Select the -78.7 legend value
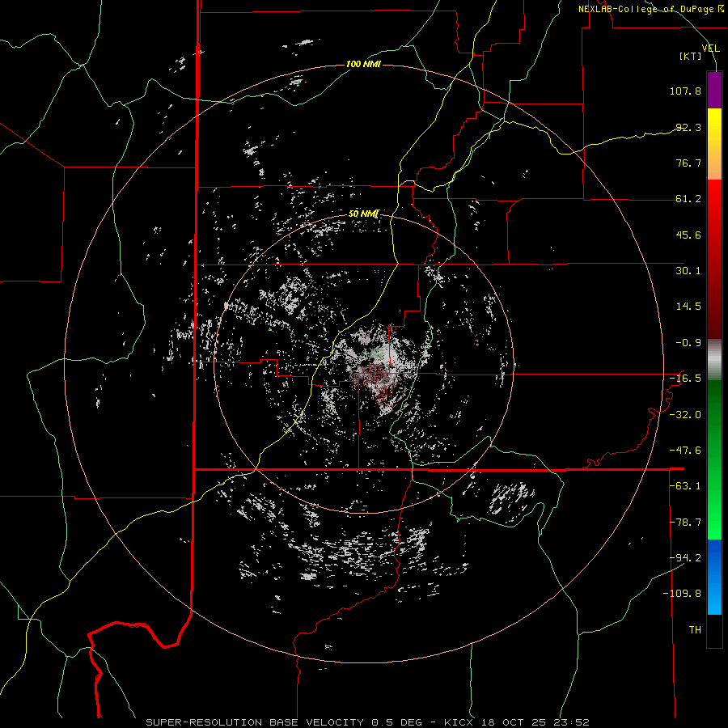Screen dimensions: 728x728 click(x=685, y=523)
